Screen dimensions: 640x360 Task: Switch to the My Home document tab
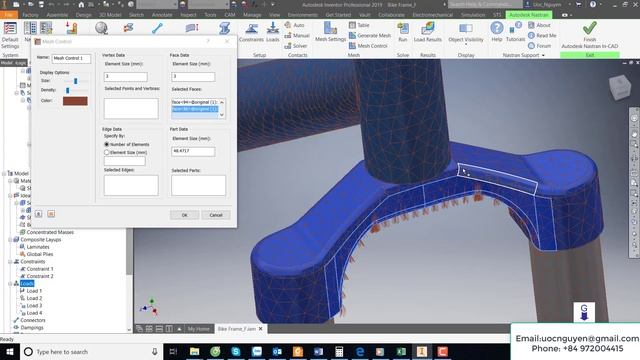(198, 329)
